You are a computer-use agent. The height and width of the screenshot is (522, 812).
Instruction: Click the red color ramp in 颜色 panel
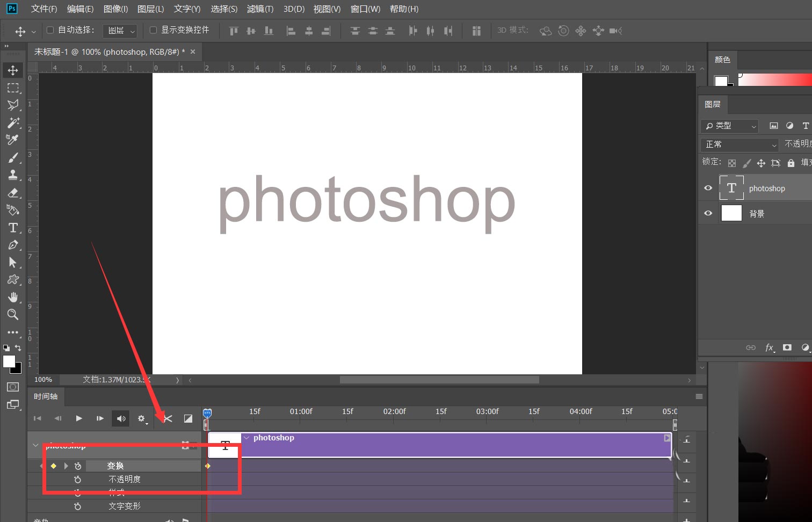pos(775,79)
